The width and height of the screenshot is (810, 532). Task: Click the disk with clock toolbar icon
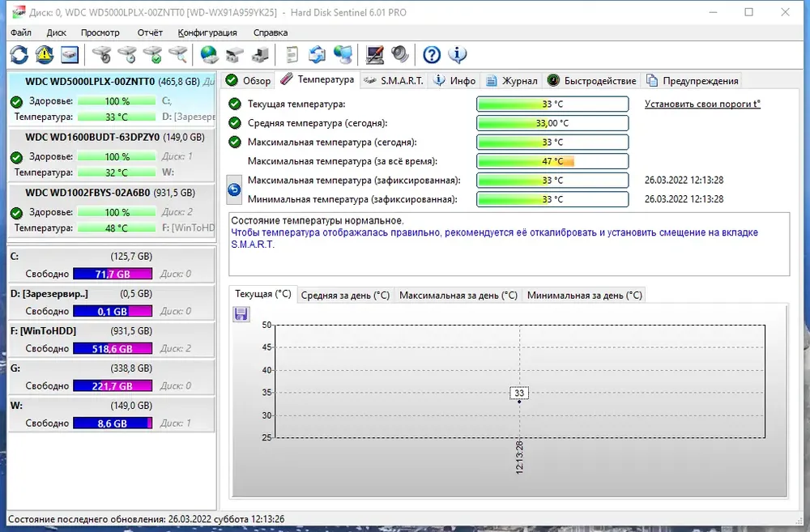[x=128, y=54]
